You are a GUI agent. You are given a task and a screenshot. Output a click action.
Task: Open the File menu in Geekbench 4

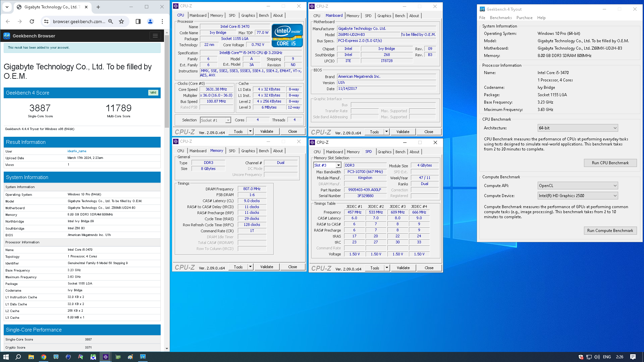pos(482,18)
